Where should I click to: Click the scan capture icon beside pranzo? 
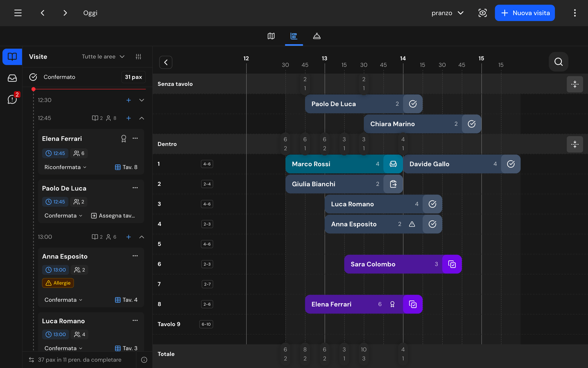click(482, 13)
